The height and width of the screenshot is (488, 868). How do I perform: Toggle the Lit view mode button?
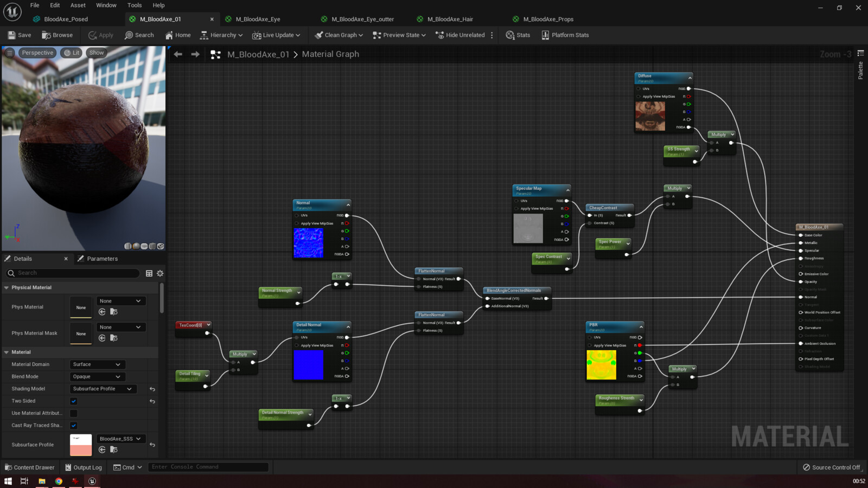[x=71, y=53]
